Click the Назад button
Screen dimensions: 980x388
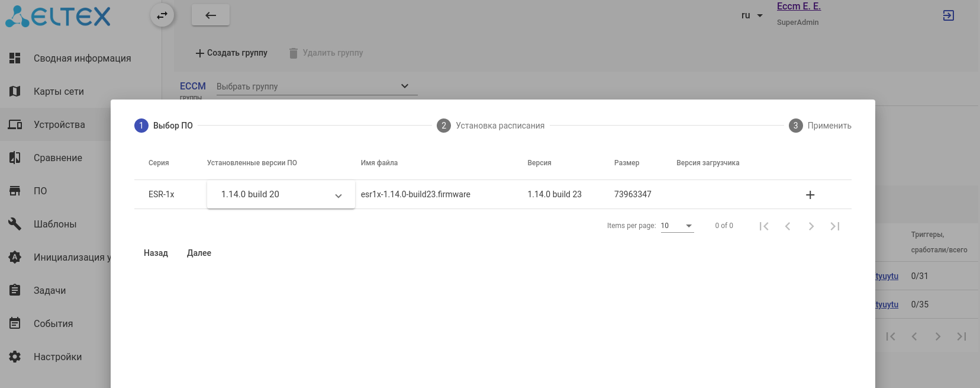tap(156, 253)
